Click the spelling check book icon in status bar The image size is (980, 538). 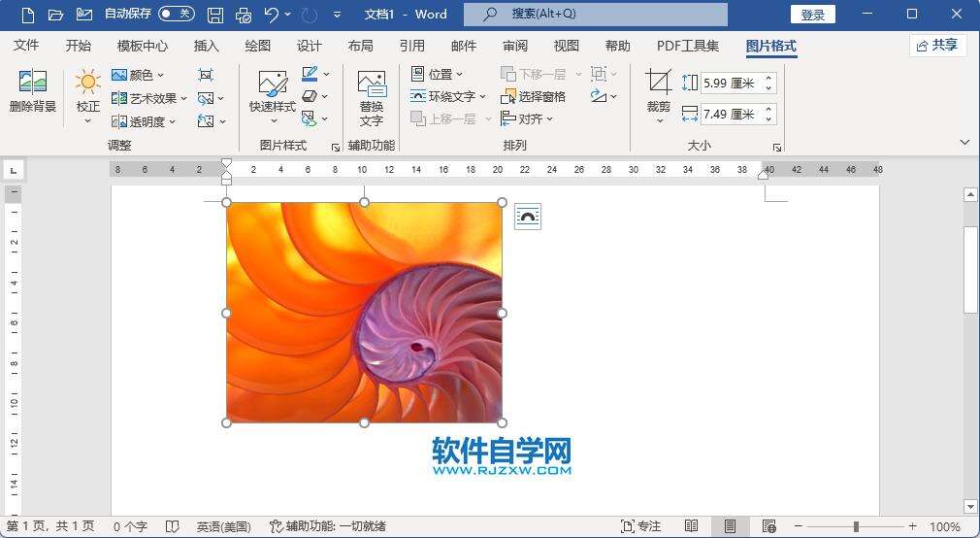[173, 526]
